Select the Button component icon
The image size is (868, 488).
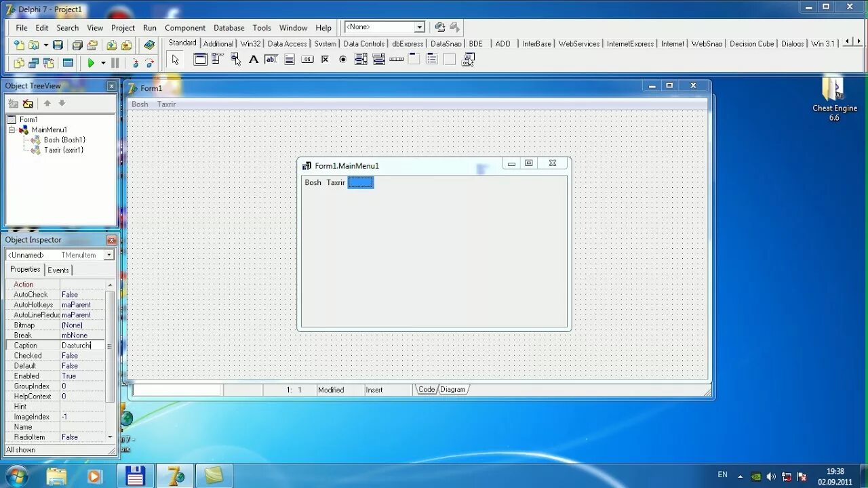click(x=307, y=60)
